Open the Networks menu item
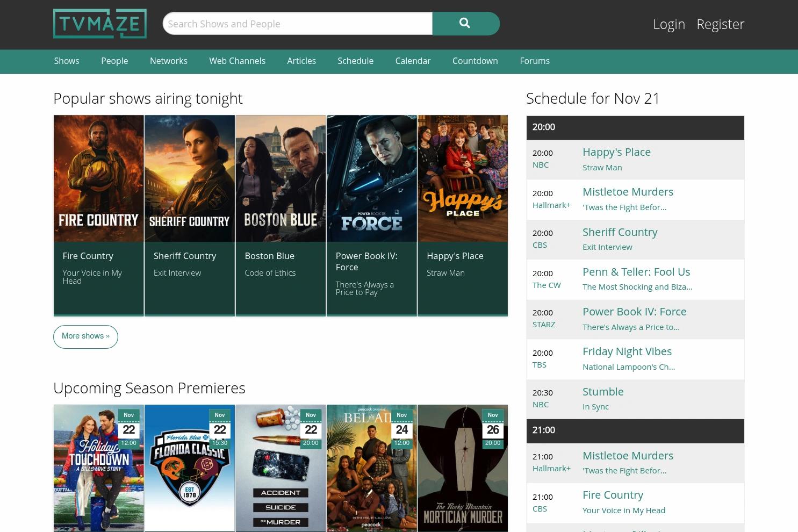 [169, 61]
